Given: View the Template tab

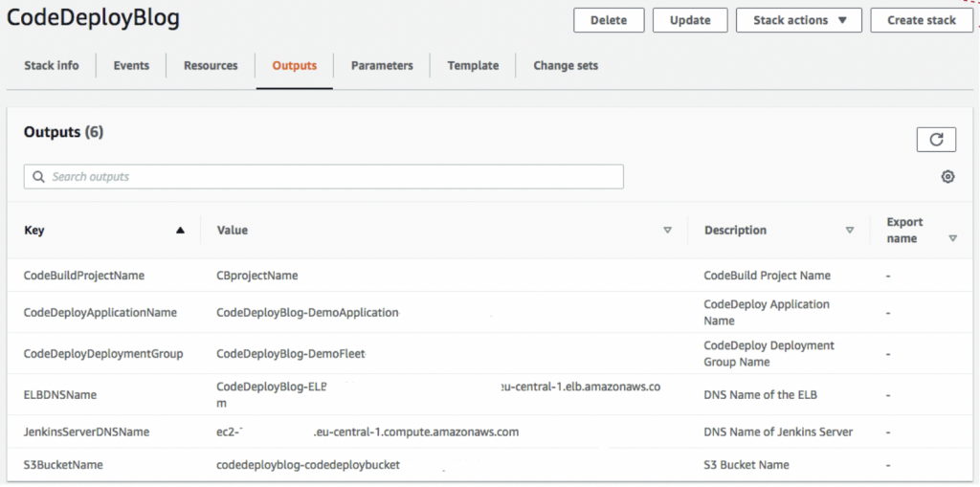Looking at the screenshot, I should pyautogui.click(x=473, y=65).
